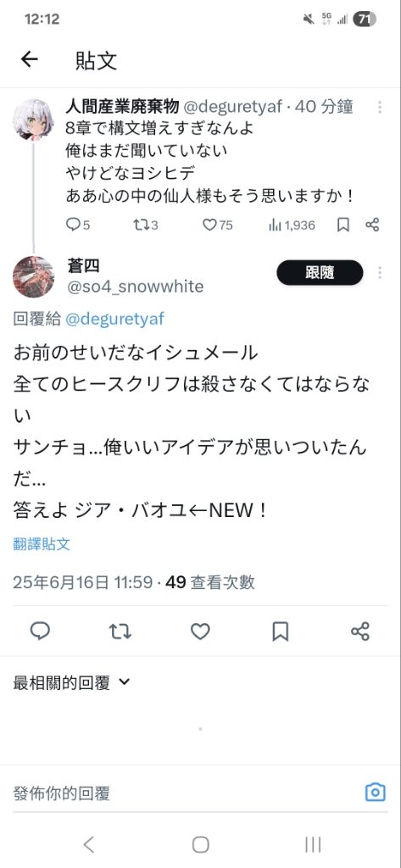Share the parent post by deguretyaf
The image size is (401, 868).
pos(372,225)
